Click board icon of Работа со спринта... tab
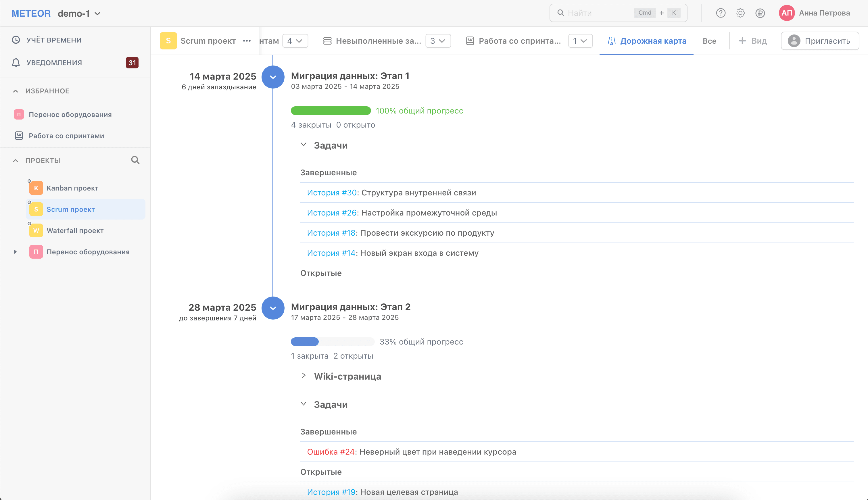The height and width of the screenshot is (500, 868). click(x=470, y=41)
